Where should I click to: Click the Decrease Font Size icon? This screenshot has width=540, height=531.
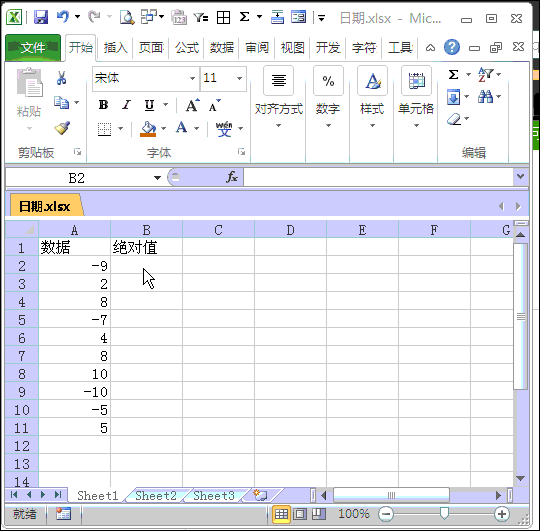coord(214,106)
